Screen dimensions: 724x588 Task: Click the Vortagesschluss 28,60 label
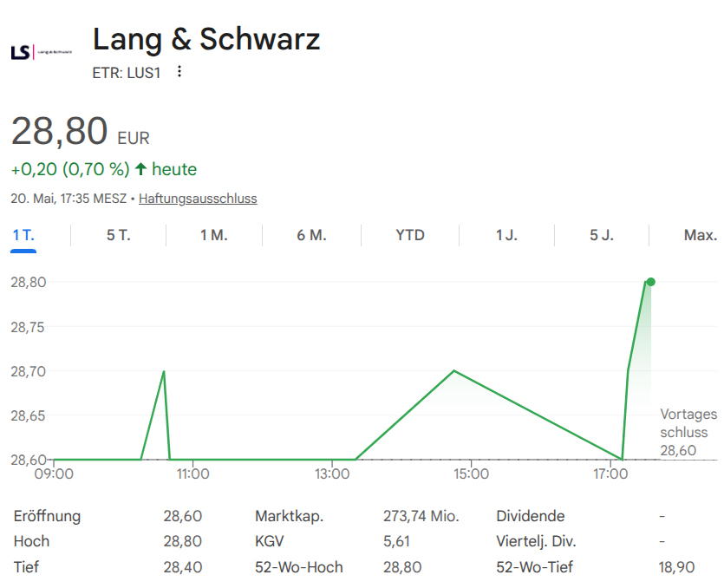coord(688,433)
